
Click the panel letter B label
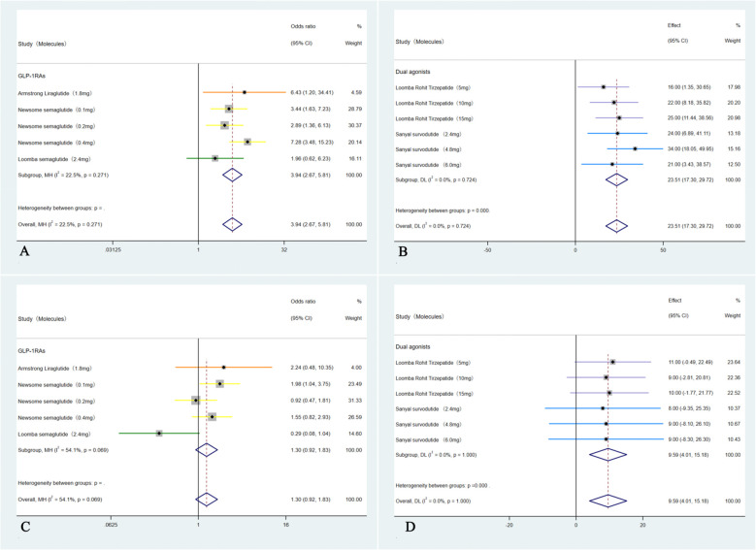point(403,251)
